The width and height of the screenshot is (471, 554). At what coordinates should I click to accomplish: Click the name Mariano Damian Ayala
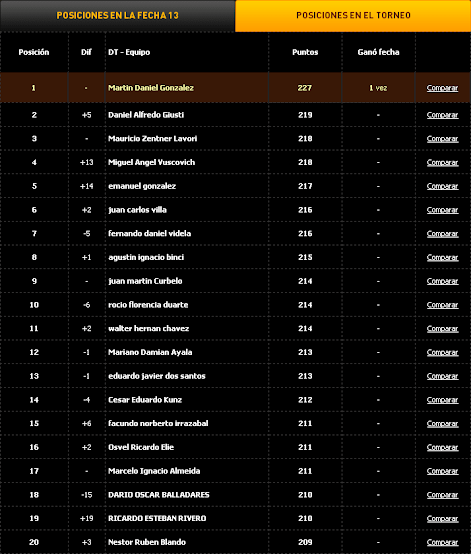(150, 352)
